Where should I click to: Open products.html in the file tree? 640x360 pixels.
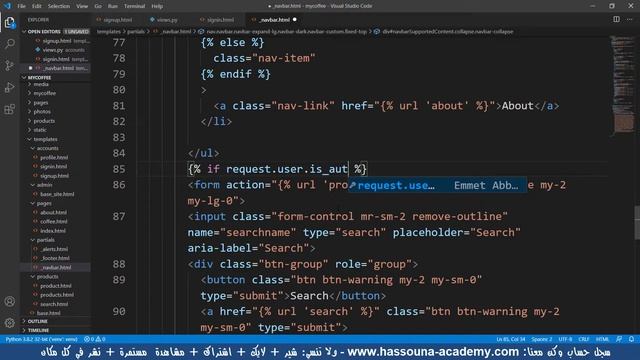(x=57, y=295)
